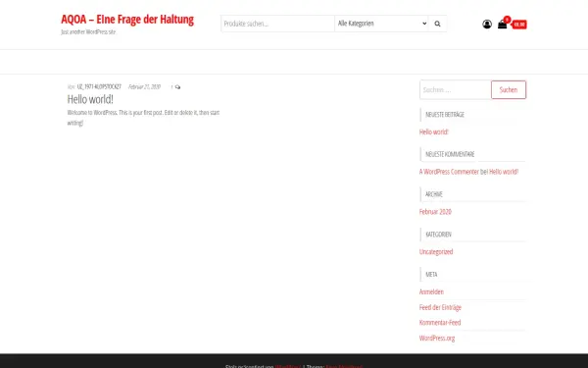Expand the Alle Kategorien dropdown

click(x=381, y=24)
